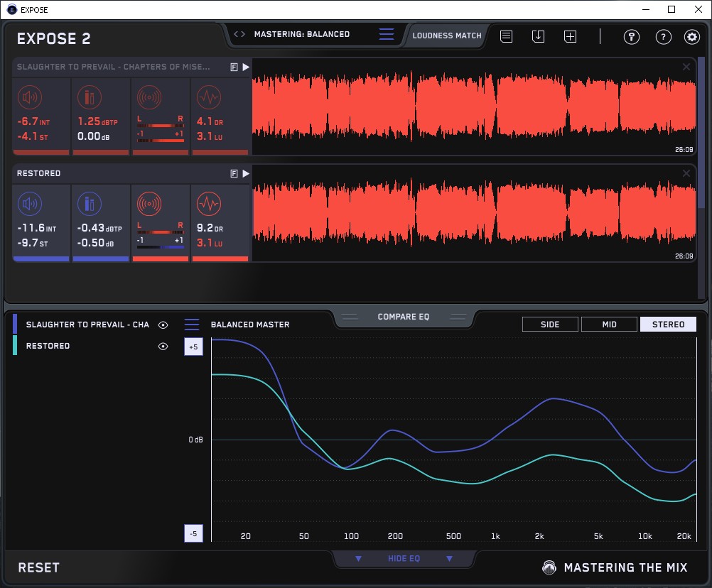712x588 pixels.
Task: Click the Reset button
Action: pyautogui.click(x=39, y=567)
